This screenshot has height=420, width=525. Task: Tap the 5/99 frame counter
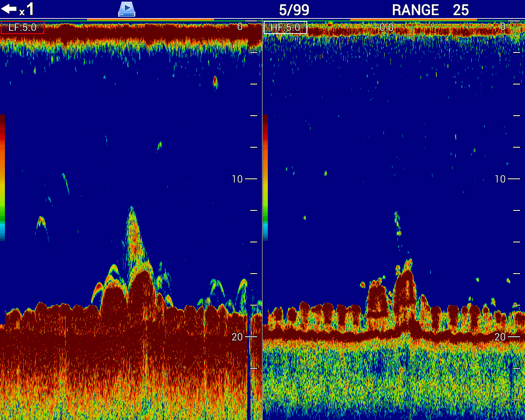click(x=294, y=10)
